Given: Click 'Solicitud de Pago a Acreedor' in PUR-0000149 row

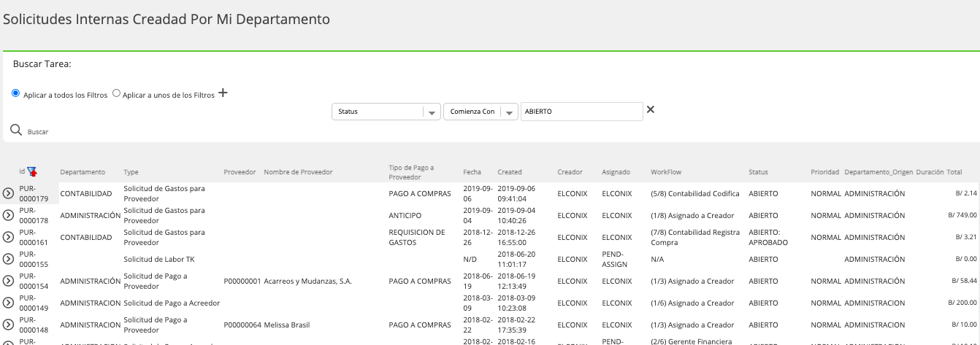Looking at the screenshot, I should tap(172, 303).
